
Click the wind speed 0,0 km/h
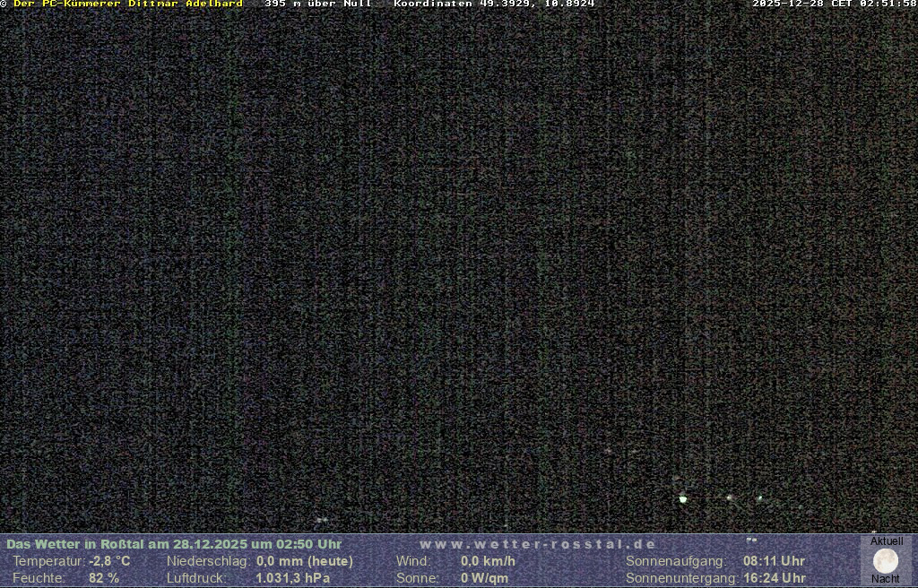tap(488, 561)
